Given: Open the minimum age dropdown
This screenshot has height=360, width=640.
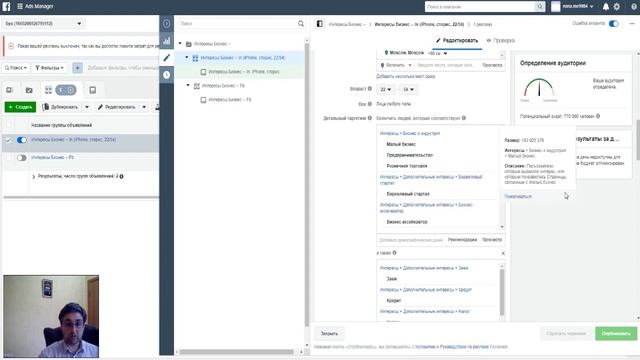Looking at the screenshot, I should click(385, 89).
